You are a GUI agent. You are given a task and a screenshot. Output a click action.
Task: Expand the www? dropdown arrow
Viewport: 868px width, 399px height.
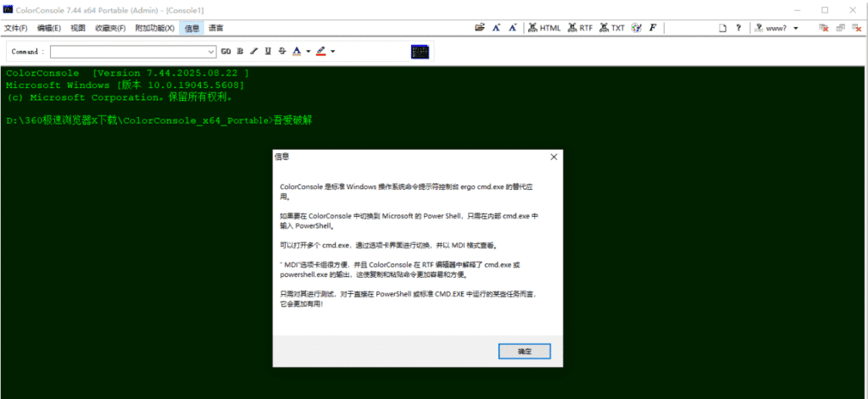(x=795, y=28)
